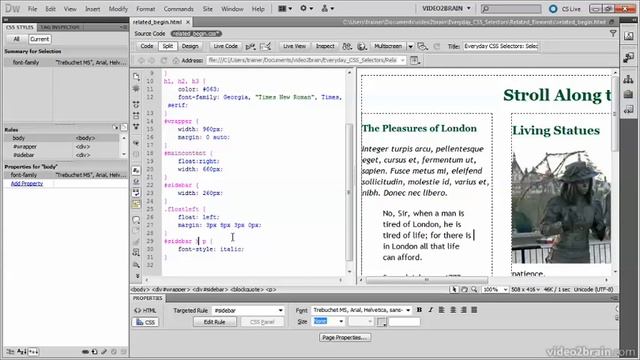640x360 pixels.
Task: Click the Title input field
Action: [x=500, y=46]
